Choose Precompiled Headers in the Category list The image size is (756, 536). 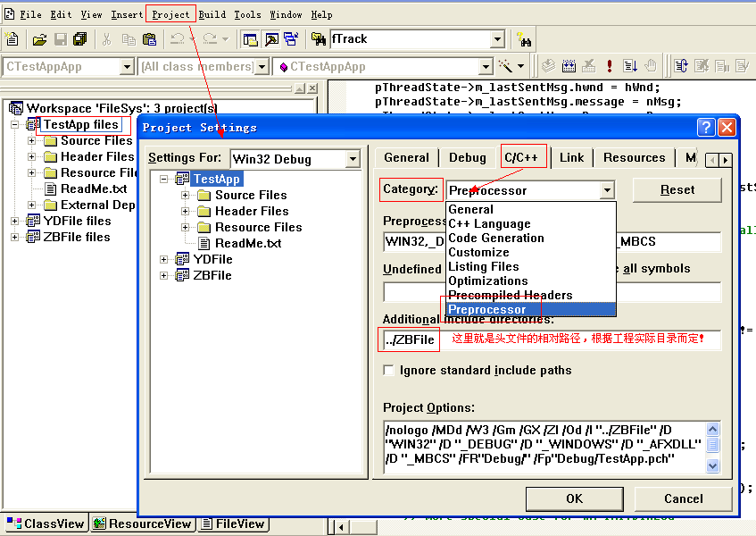click(x=531, y=295)
